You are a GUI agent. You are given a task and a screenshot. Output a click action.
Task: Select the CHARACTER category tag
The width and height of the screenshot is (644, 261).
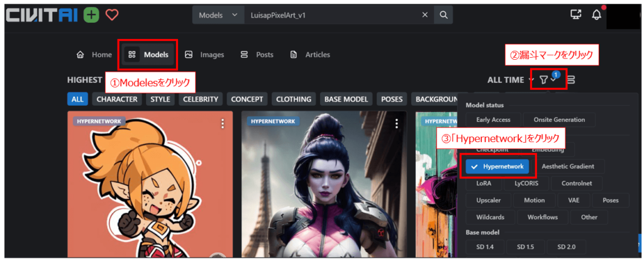(x=117, y=99)
